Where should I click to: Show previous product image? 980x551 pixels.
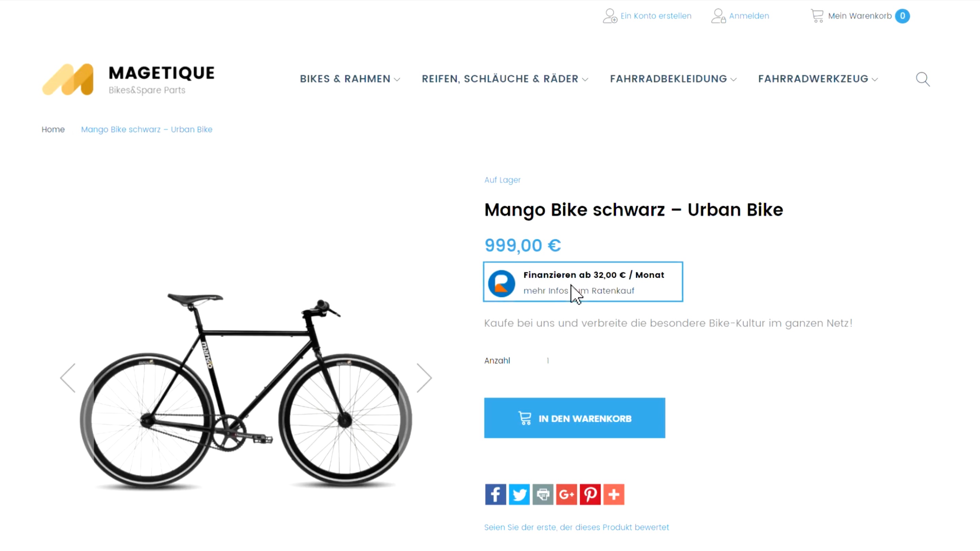pyautogui.click(x=68, y=378)
